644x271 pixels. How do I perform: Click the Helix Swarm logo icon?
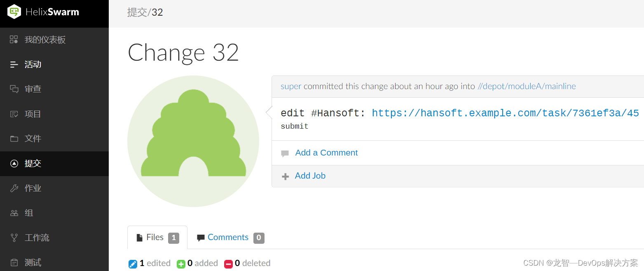(14, 12)
